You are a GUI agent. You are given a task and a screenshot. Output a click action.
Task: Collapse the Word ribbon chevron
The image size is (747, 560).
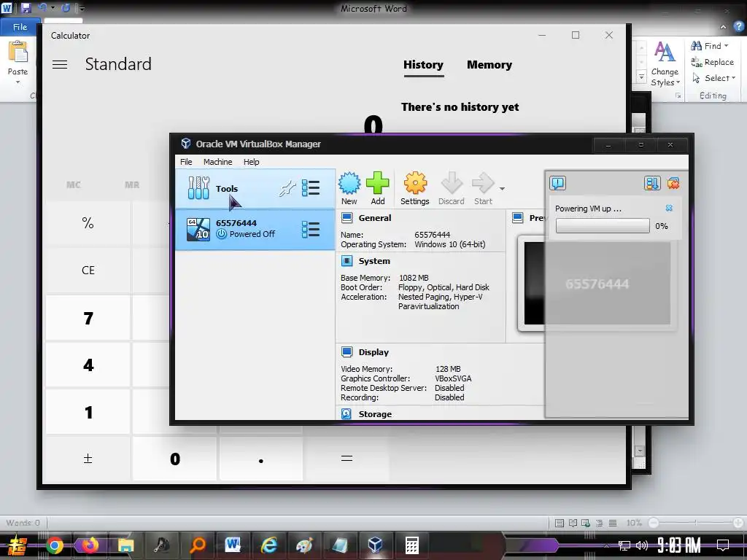pos(723,27)
